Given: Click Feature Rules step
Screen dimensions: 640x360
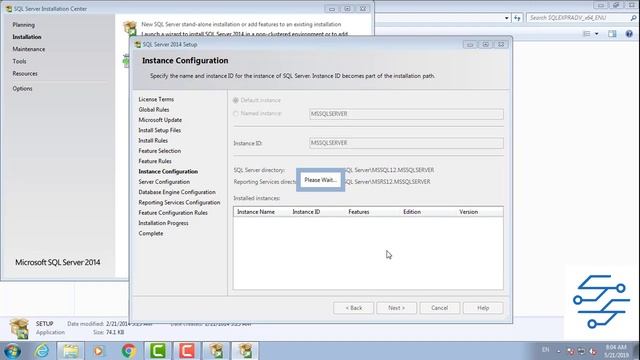Looking at the screenshot, I should tap(155, 161).
